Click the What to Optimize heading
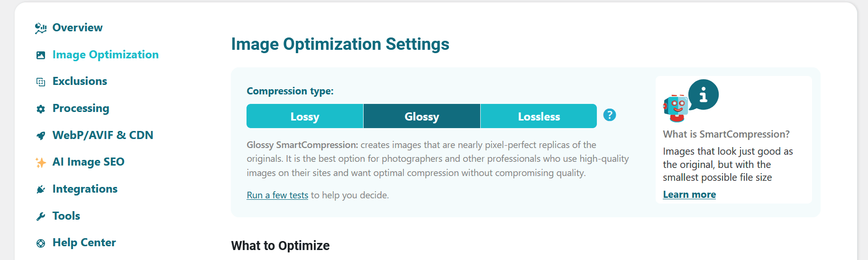The height and width of the screenshot is (260, 868). pyautogui.click(x=280, y=246)
